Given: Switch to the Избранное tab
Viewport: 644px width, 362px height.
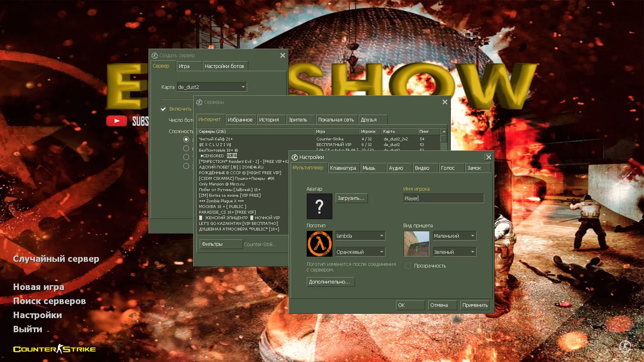Looking at the screenshot, I should tap(241, 119).
